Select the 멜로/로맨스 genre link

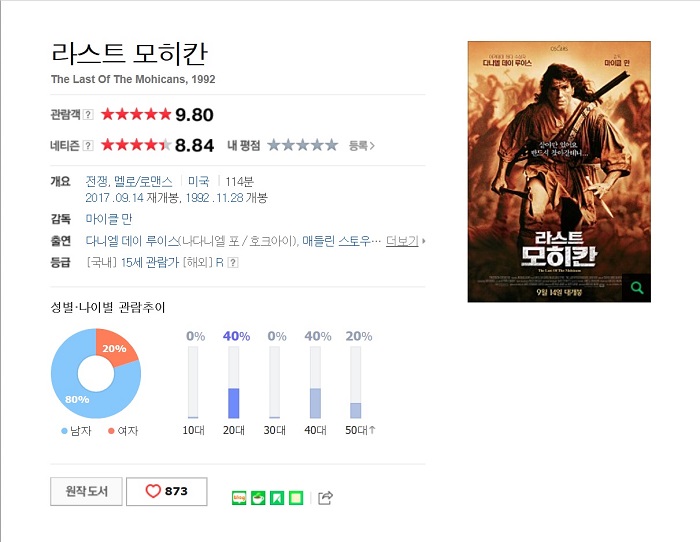[x=143, y=182]
